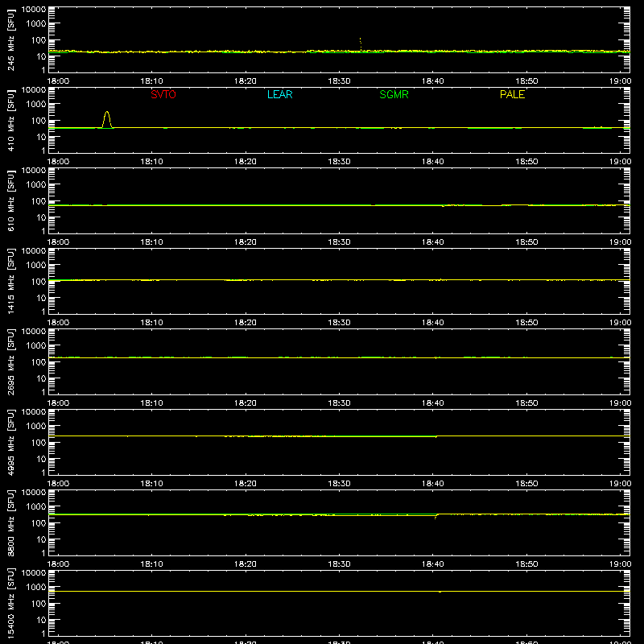Screen dimensions: 644x644
Task: Click the 10000 tick value on 15400 MHz axis
Action: 34,573
